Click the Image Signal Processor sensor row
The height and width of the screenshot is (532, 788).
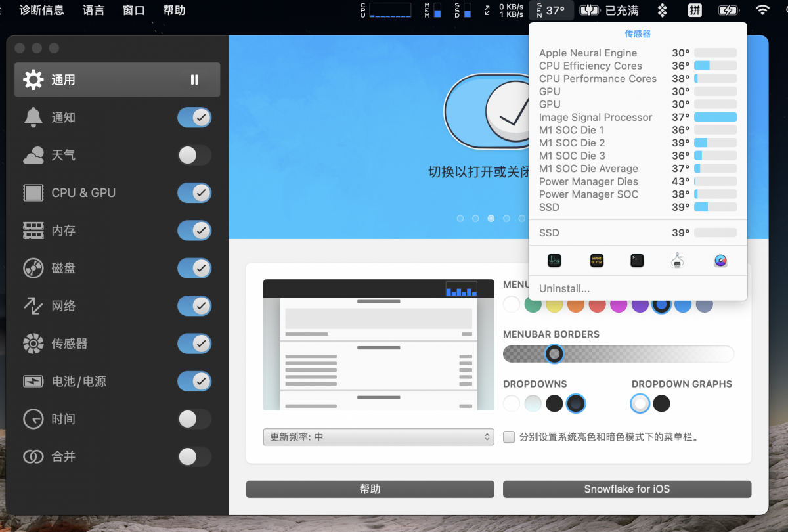[x=638, y=117]
